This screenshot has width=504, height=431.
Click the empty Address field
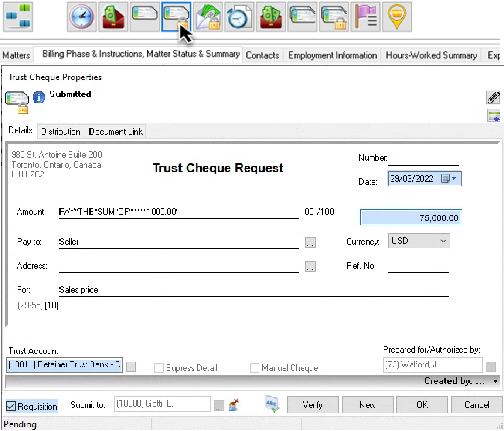179,266
